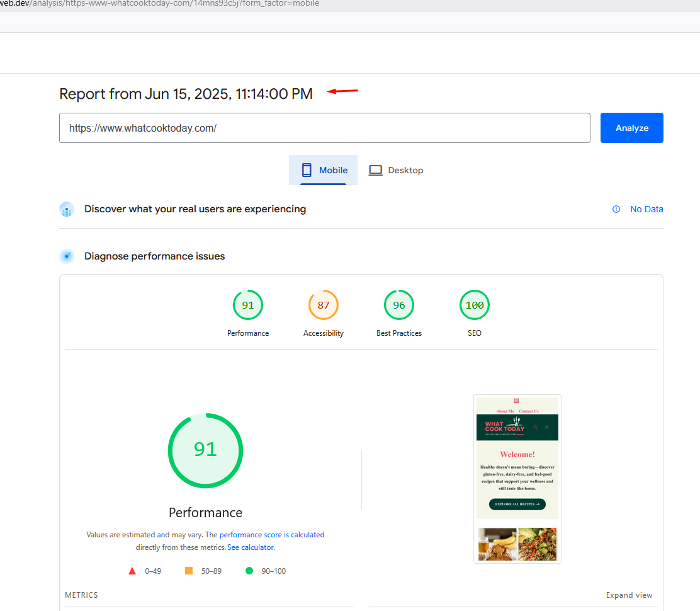Viewport: 700px width, 611px height.
Task: Expand the metrics with Expand view
Action: point(629,595)
